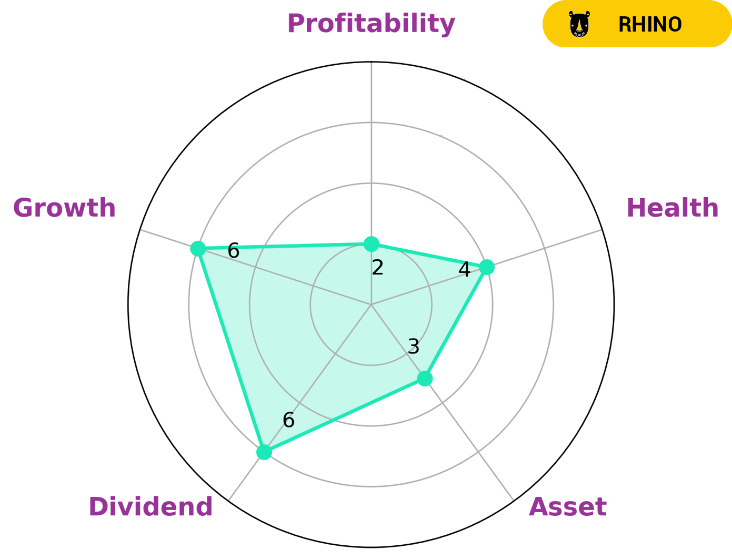Click the value label 2 under Profitability point
Screen dimensions: 732x560
click(x=377, y=268)
